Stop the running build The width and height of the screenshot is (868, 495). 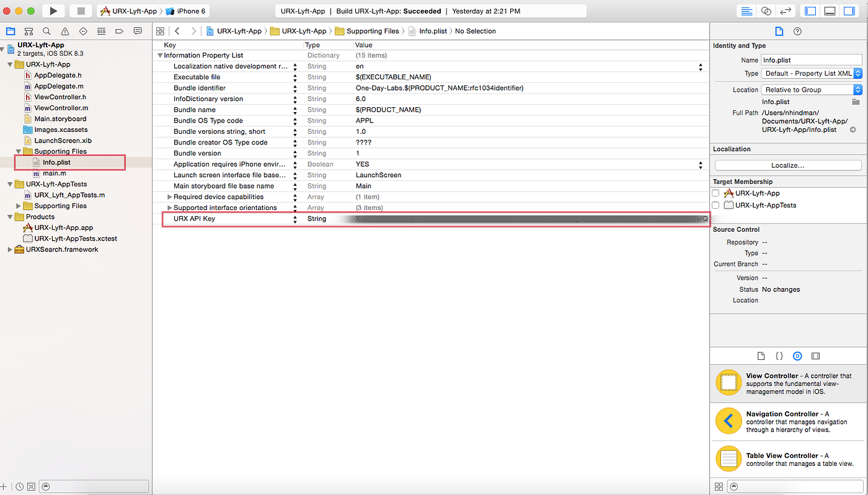pyautogui.click(x=81, y=11)
